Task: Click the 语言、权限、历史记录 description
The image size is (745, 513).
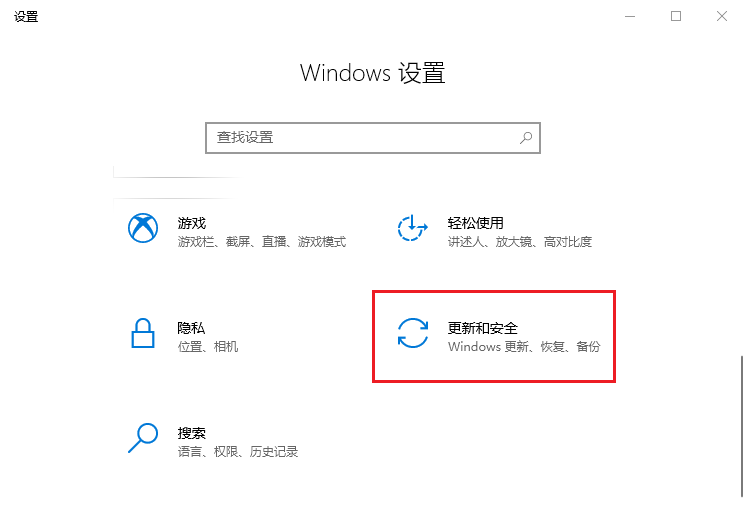Action: point(238,452)
